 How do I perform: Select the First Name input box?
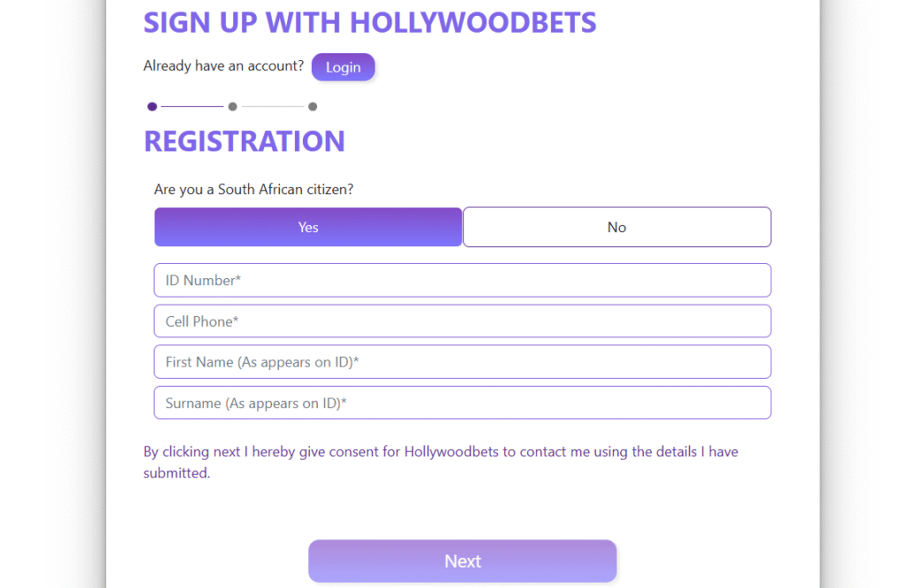462,362
